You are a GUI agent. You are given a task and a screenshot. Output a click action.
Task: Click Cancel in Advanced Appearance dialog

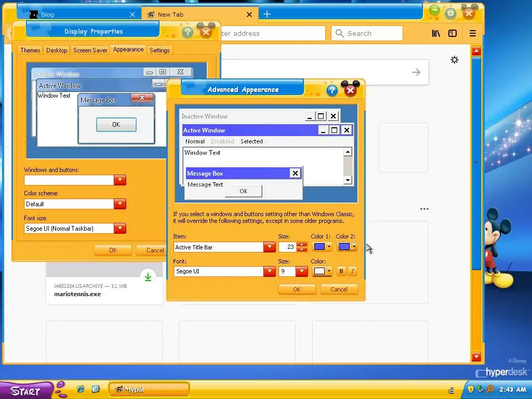(x=339, y=289)
